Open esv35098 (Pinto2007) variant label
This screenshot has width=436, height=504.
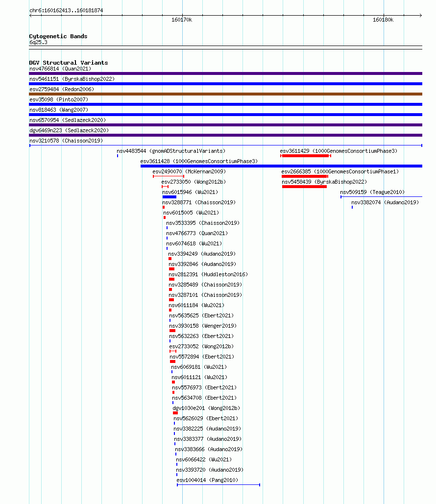(x=59, y=99)
